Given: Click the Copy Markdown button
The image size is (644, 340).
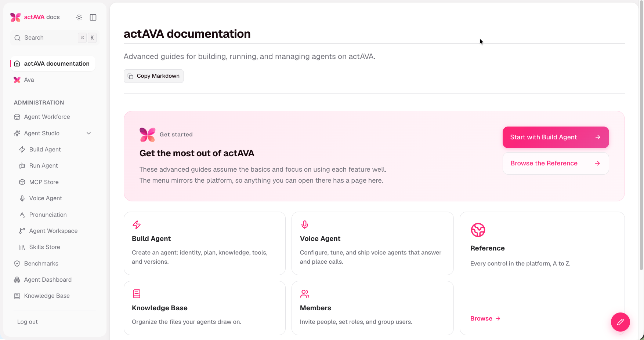Looking at the screenshot, I should tap(153, 76).
